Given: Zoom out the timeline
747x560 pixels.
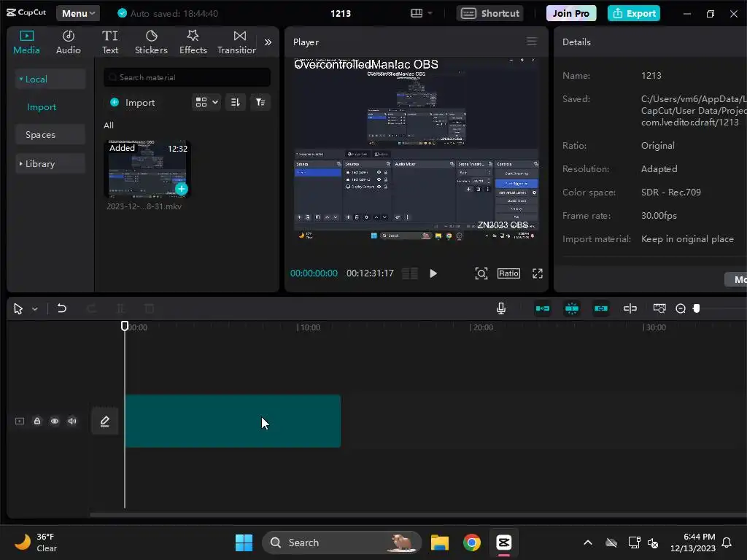Looking at the screenshot, I should click(x=681, y=308).
